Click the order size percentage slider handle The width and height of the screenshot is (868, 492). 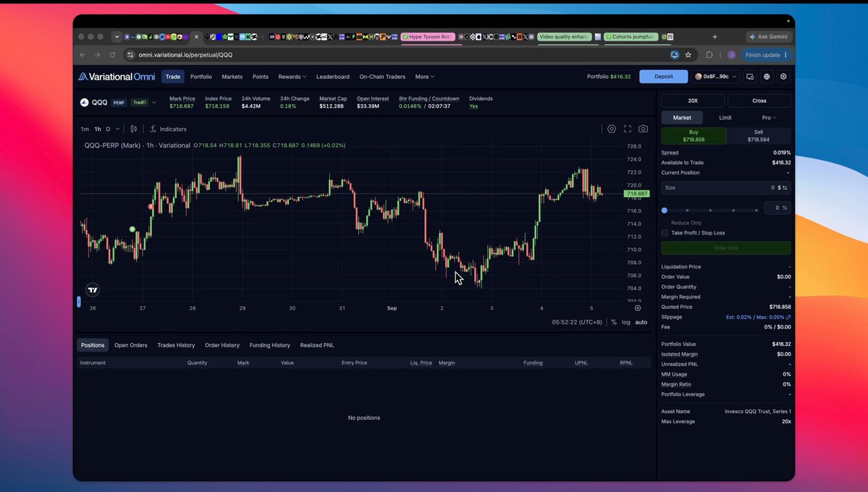coord(665,211)
